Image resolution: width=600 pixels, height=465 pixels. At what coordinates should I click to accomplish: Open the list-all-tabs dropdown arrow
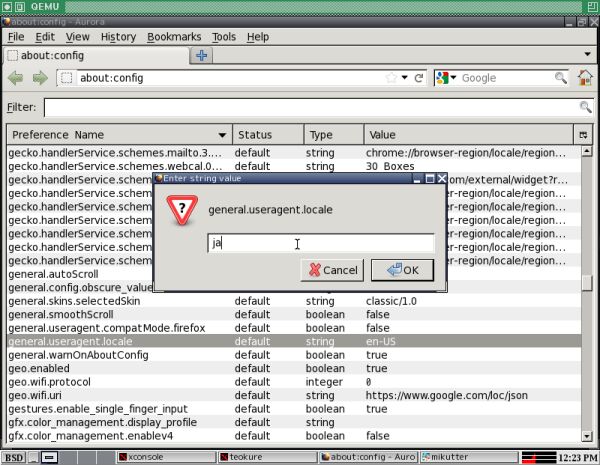[x=587, y=54]
